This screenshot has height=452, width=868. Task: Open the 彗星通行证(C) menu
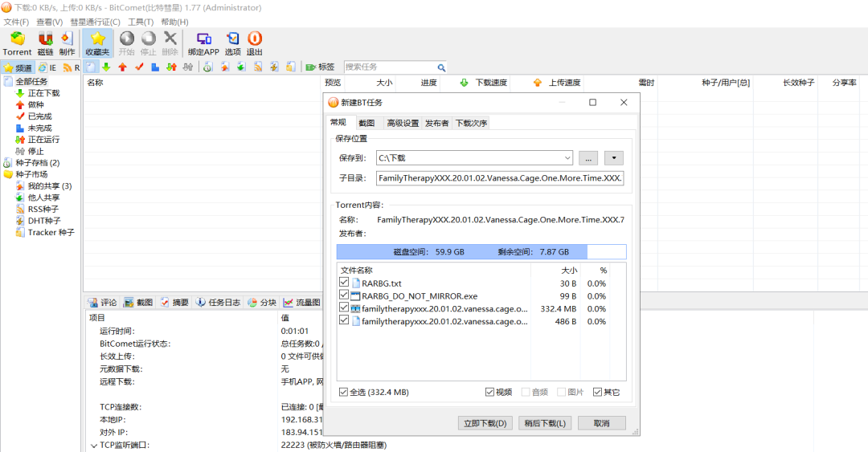pos(95,22)
